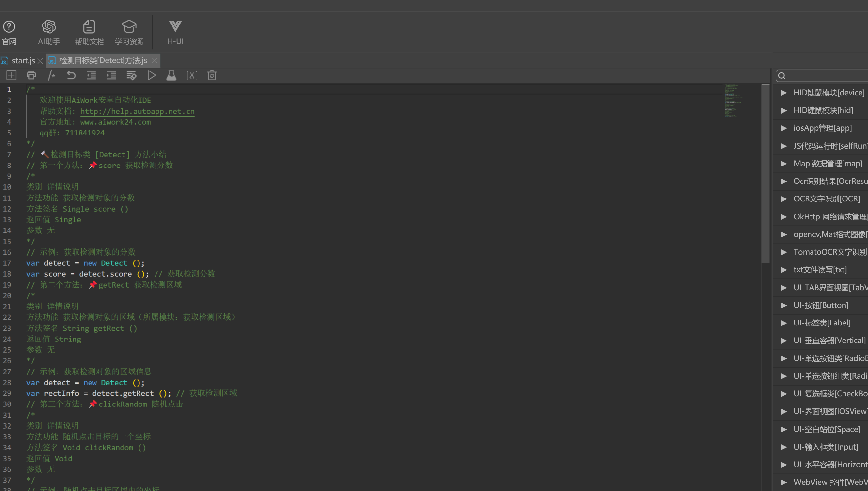868x491 pixels.
Task: Expand iosApp管理[app] tree node
Action: [784, 128]
